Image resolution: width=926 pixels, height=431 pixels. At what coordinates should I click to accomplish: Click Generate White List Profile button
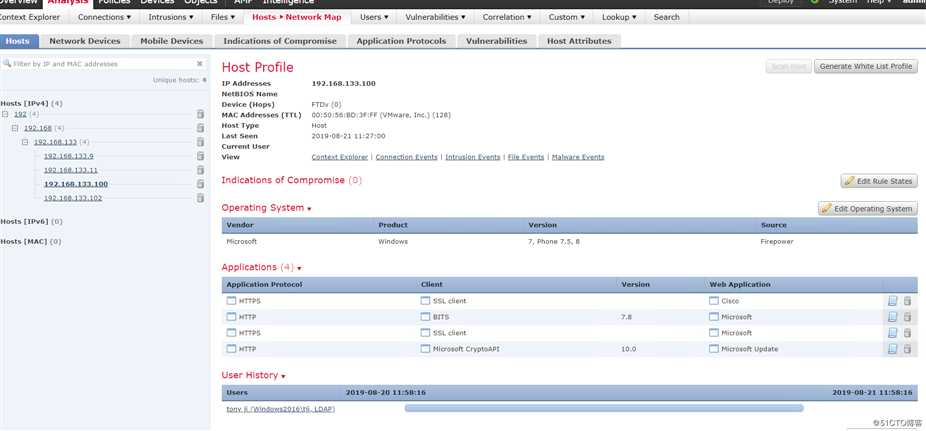pos(866,66)
